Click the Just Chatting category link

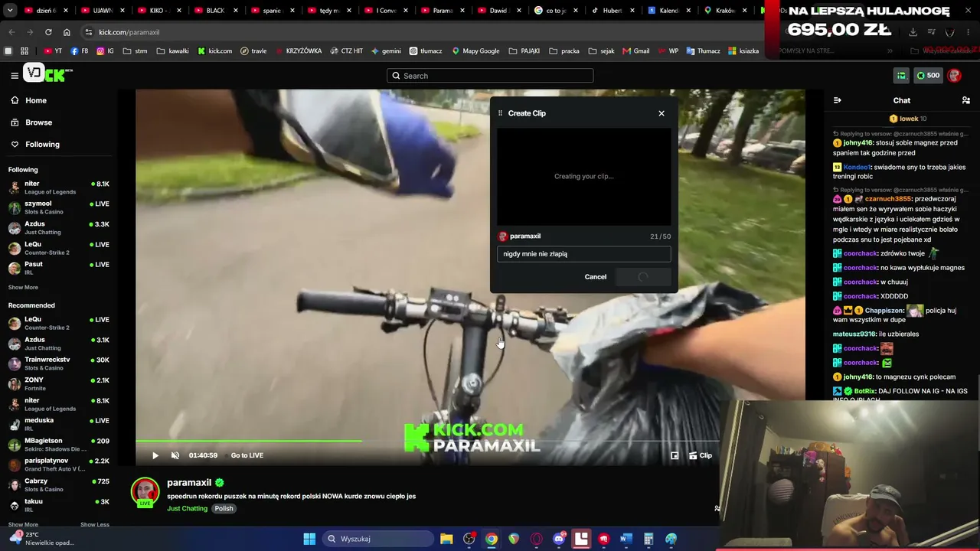point(187,509)
